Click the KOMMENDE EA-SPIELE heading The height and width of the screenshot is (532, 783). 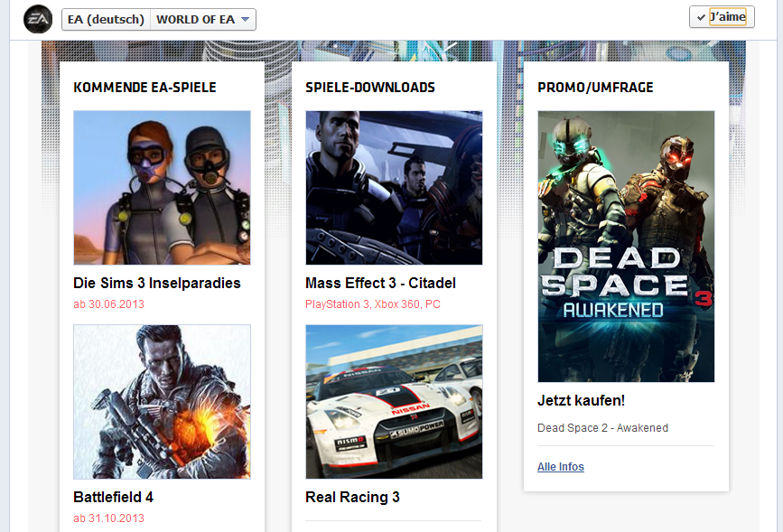click(144, 88)
